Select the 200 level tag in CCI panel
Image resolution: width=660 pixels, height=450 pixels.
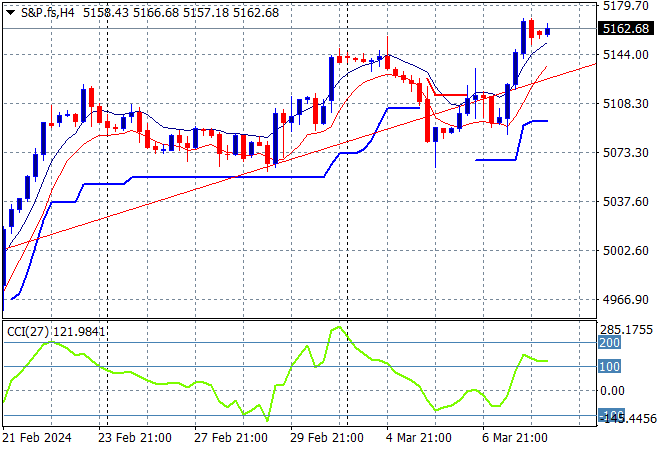610,343
